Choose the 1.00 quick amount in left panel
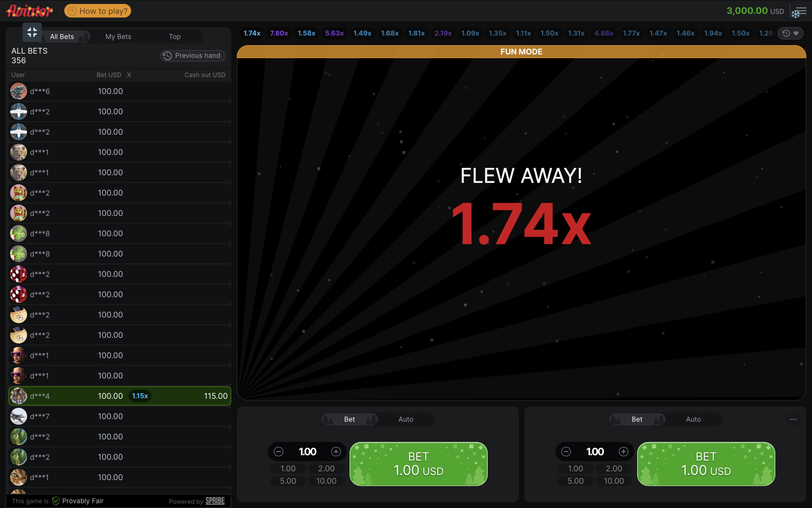Image resolution: width=812 pixels, height=508 pixels. click(x=288, y=469)
